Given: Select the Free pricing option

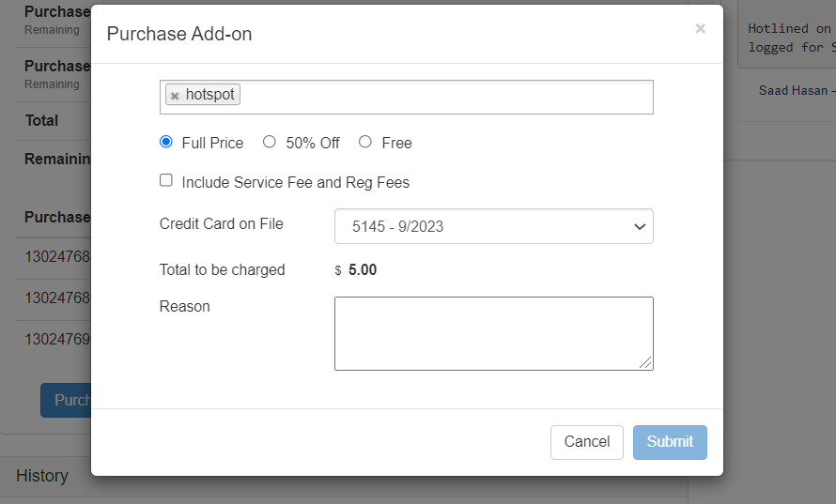Looking at the screenshot, I should (x=364, y=142).
